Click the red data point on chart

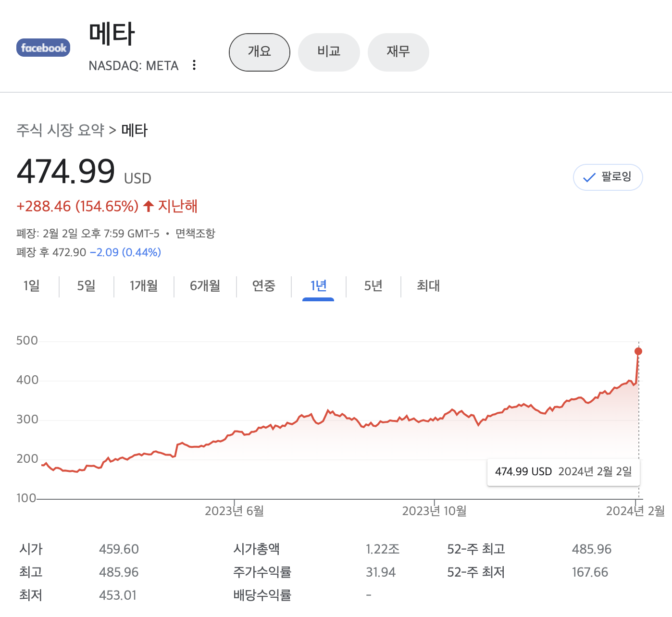(638, 351)
